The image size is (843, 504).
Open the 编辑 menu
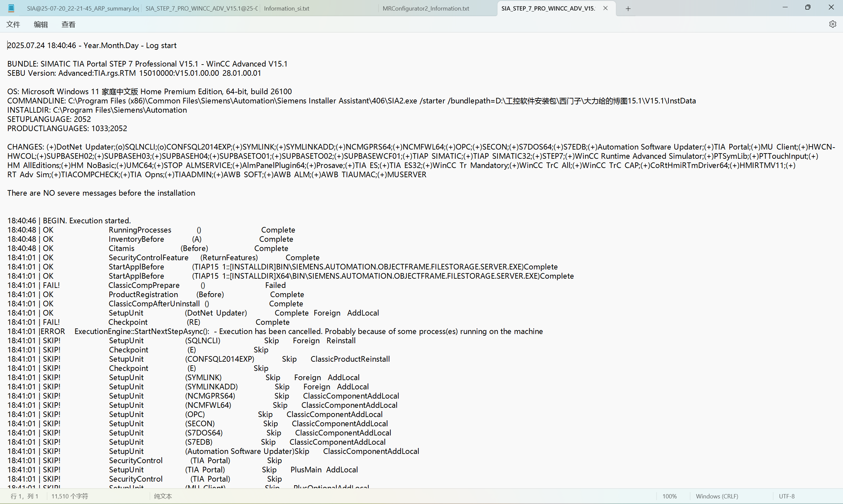pos(41,24)
